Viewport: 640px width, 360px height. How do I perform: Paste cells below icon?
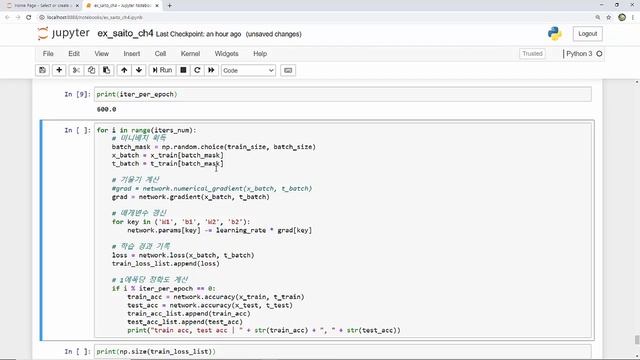point(106,70)
